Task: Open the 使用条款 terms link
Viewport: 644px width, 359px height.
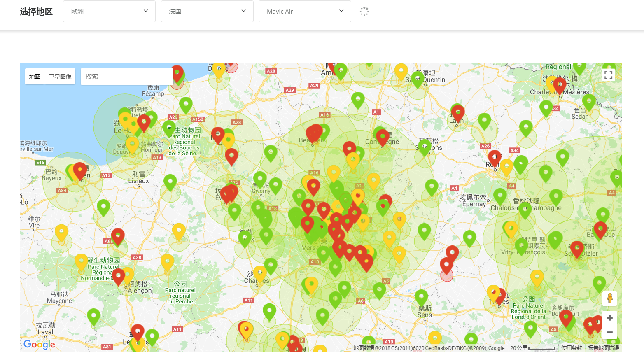Action: point(572,348)
